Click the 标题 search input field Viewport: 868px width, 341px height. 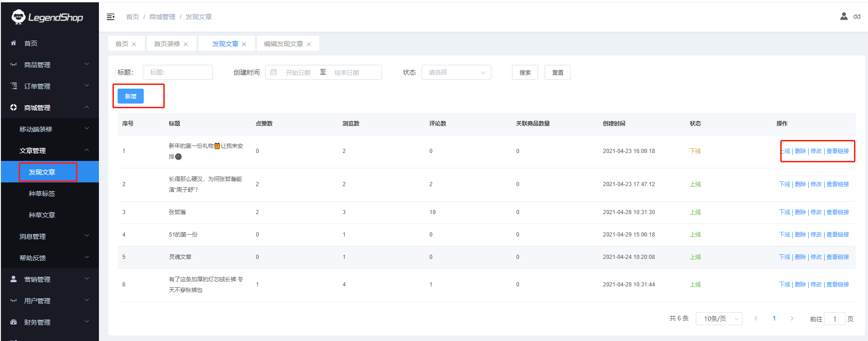pyautogui.click(x=178, y=72)
